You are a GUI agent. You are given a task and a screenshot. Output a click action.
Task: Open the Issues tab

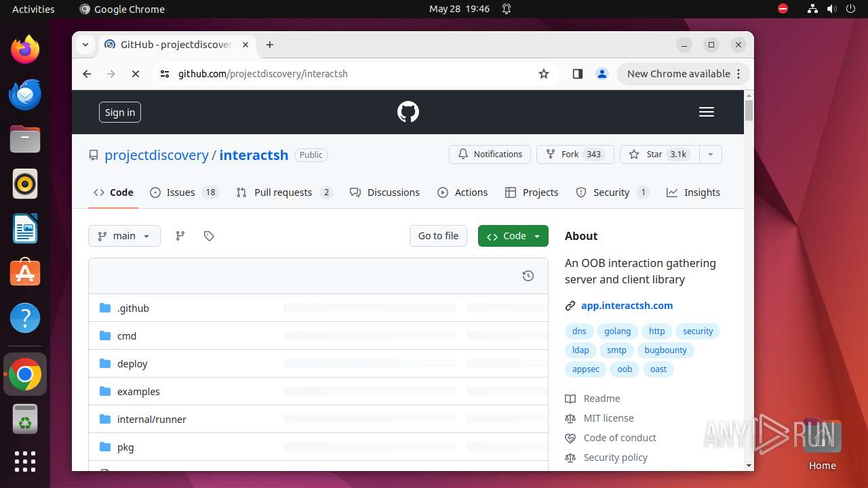pos(184,192)
